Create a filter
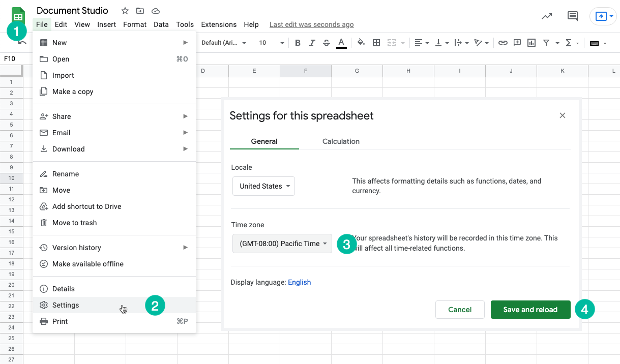620x364 pixels. 545,43
